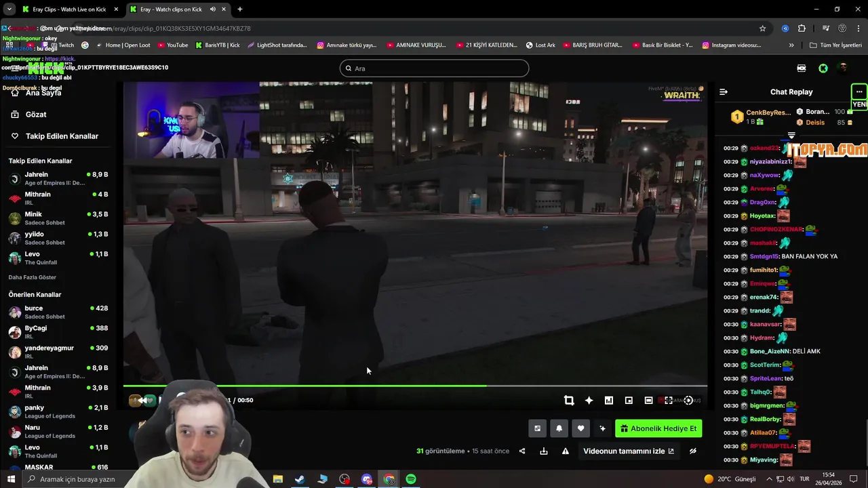This screenshot has height=488, width=868.
Task: Toggle the heart follow button
Action: coord(580,428)
